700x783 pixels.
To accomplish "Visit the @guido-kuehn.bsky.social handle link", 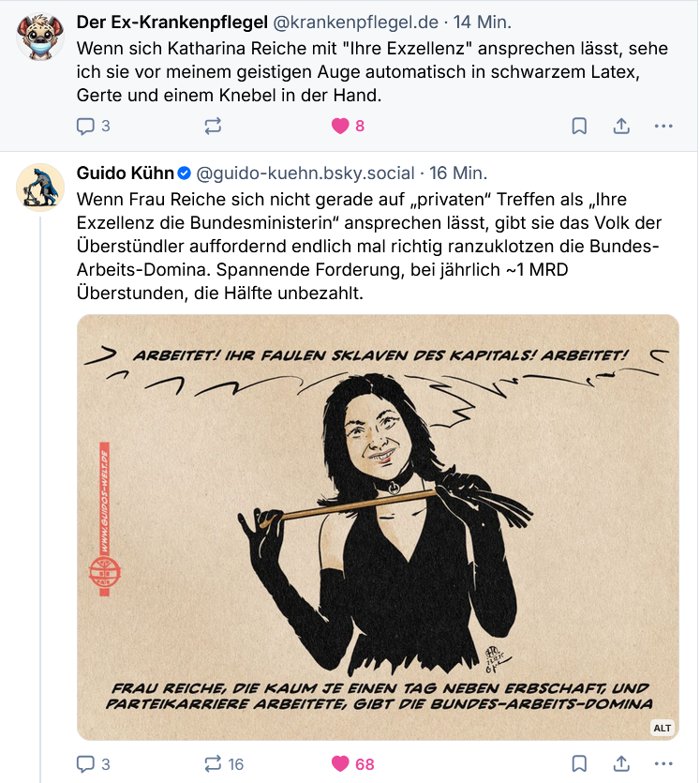I will 305,173.
